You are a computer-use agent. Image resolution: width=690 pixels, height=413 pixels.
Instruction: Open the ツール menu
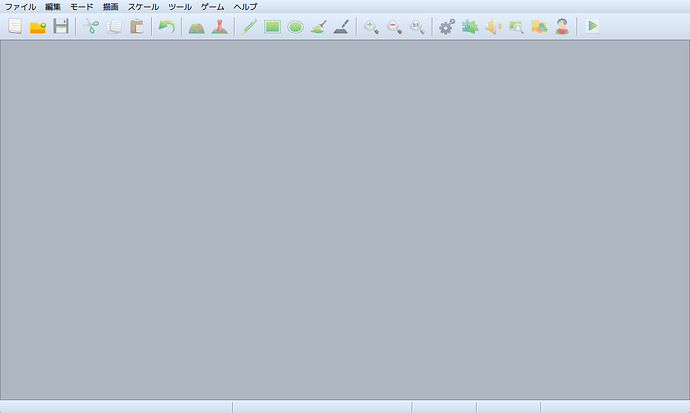tap(179, 6)
